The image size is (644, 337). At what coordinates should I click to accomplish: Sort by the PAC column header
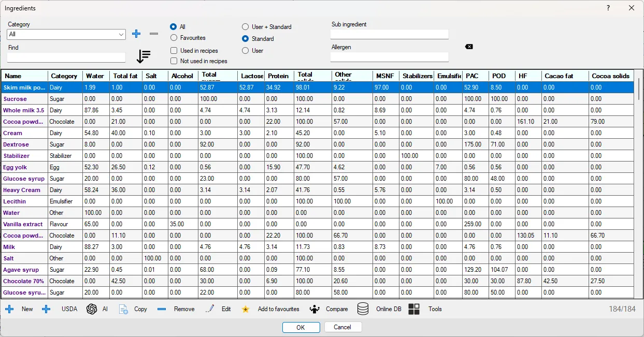476,76
